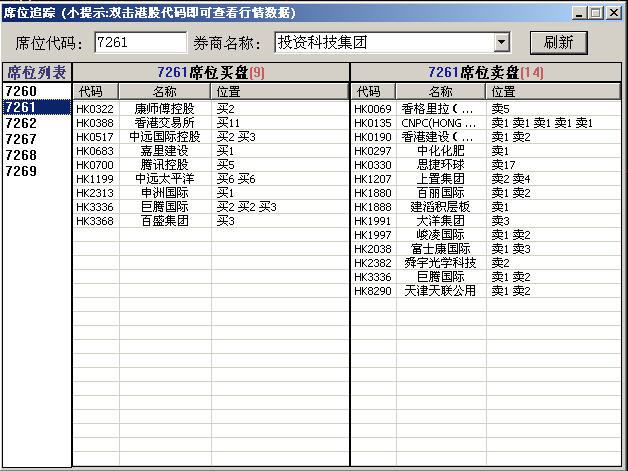Click the 代码 column header in buy panel
This screenshot has width=628, height=471.
89,91
